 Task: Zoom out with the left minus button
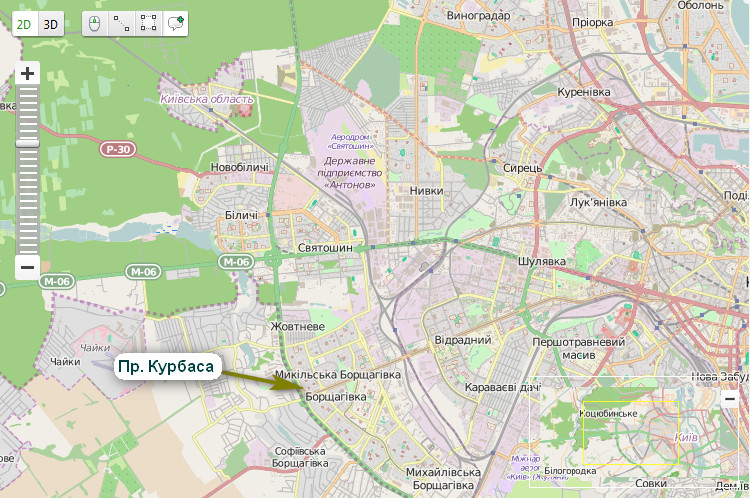[x=27, y=267]
